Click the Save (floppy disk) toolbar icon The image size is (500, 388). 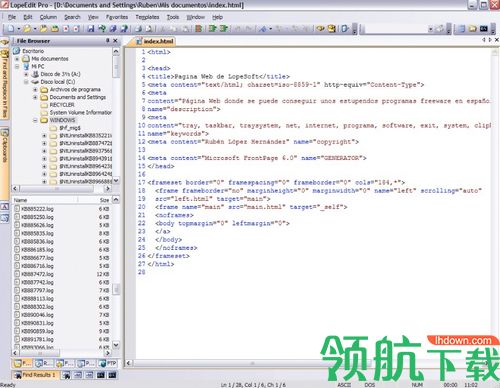tap(90, 29)
